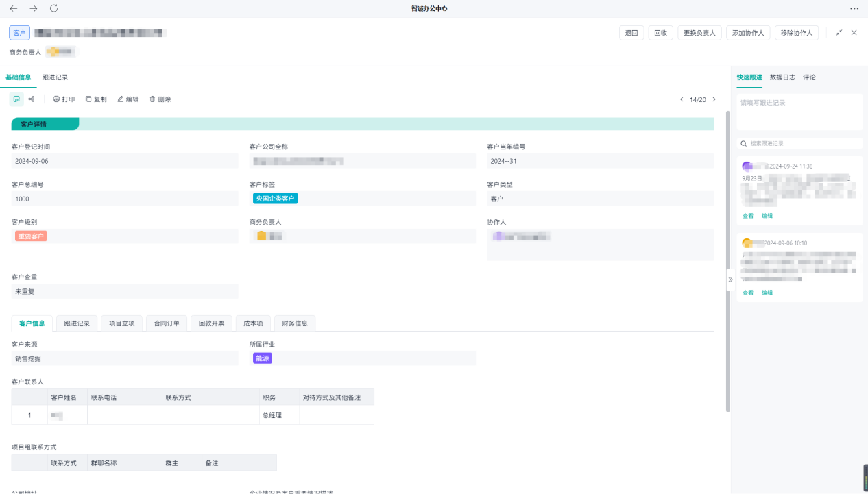868x494 pixels.
Task: Print the record with 打印
Action: [64, 99]
